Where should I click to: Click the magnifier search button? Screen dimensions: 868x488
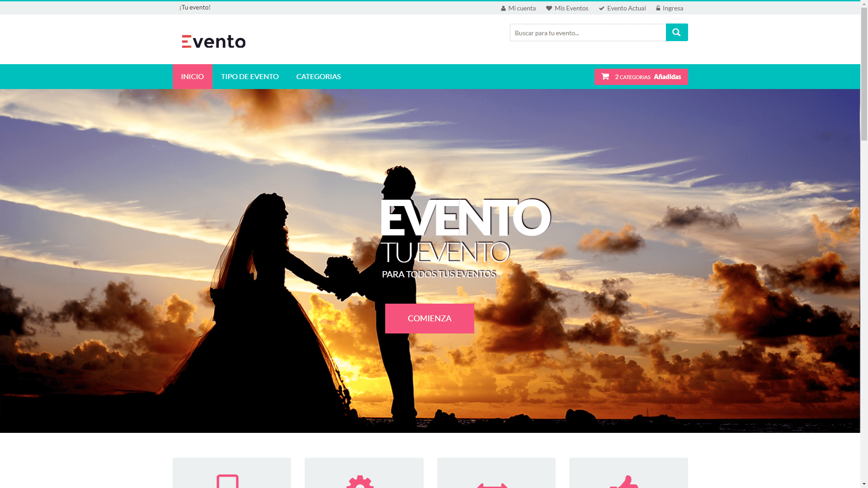click(676, 33)
